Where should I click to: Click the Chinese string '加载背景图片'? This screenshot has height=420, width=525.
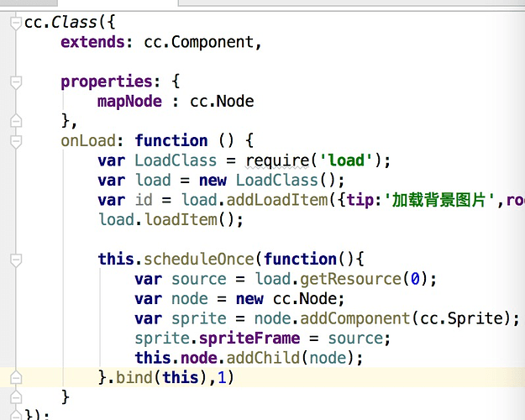click(438, 200)
